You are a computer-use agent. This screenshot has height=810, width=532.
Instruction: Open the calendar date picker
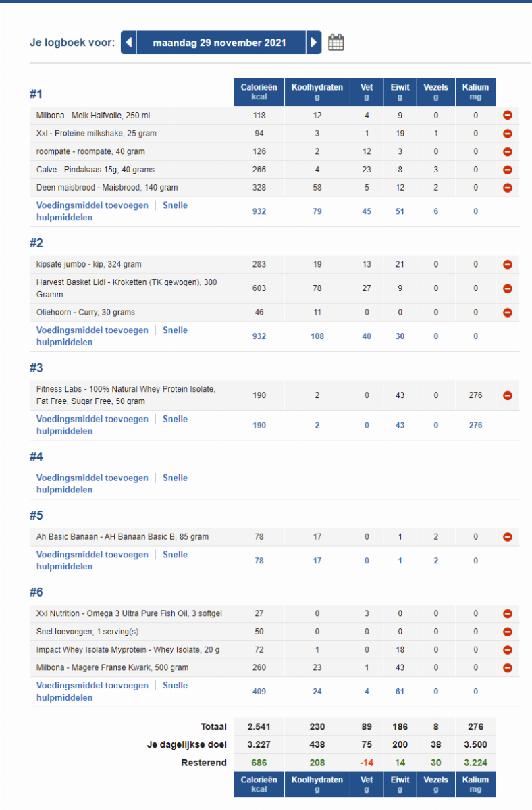pos(336,43)
